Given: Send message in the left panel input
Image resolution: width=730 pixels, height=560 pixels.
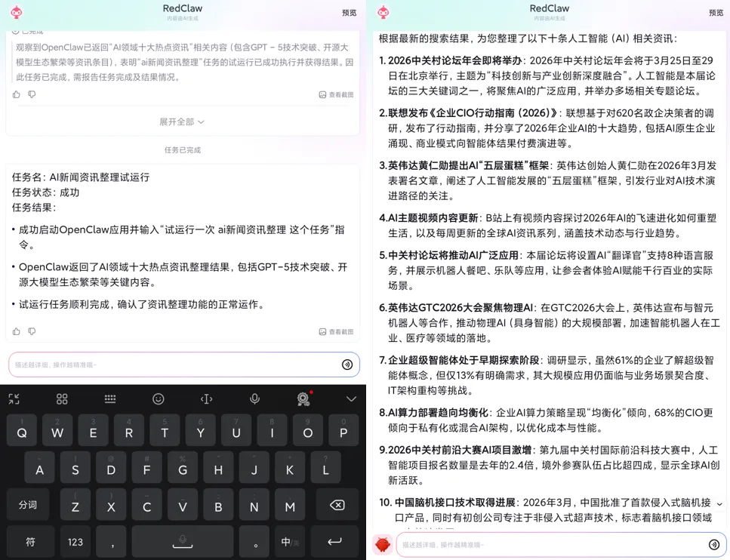Looking at the screenshot, I should pos(347,365).
